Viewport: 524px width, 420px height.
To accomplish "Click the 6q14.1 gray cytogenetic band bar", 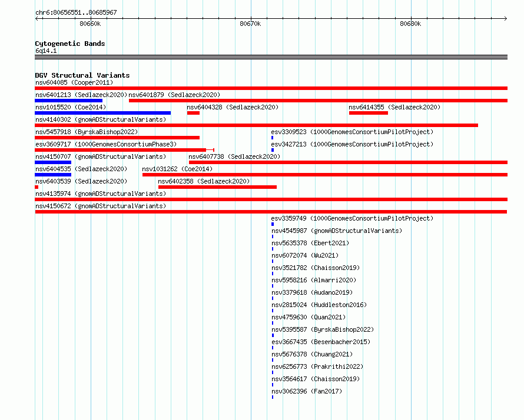I will (271, 57).
